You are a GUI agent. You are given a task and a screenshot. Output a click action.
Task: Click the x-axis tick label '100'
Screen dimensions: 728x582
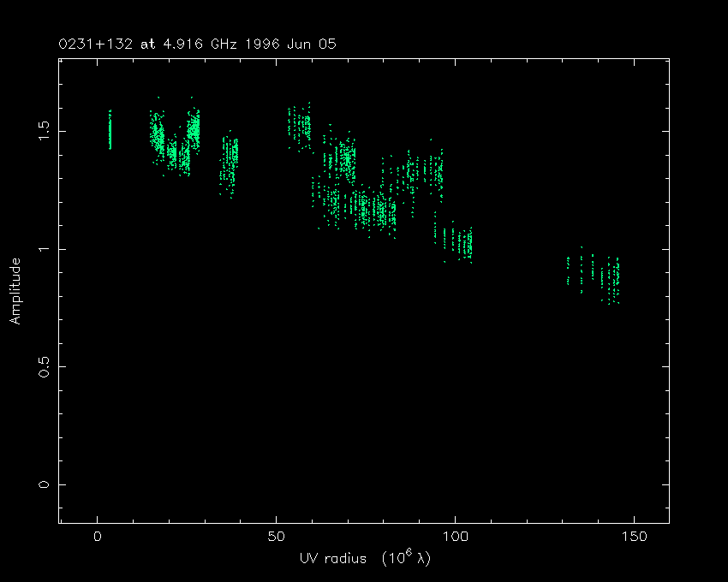click(455, 537)
